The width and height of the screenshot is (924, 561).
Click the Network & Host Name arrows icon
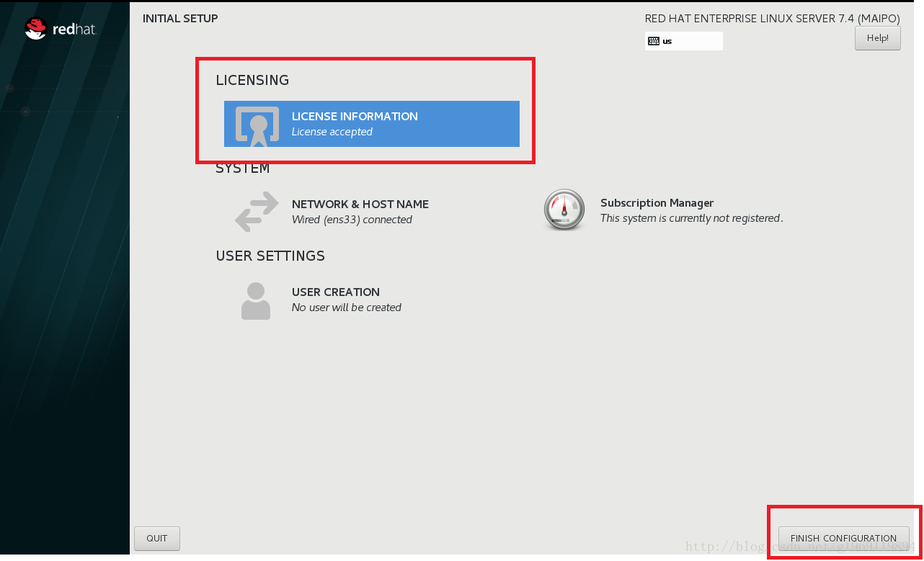(x=257, y=211)
